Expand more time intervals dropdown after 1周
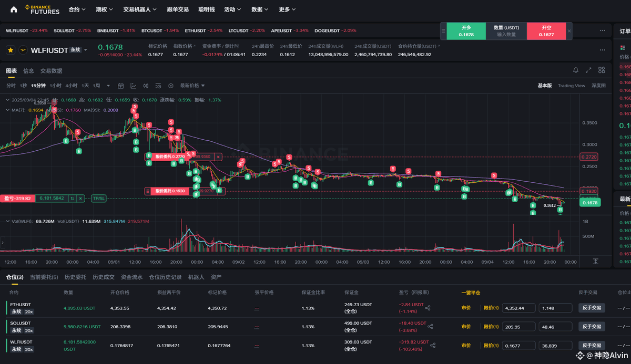Screen dimensions: 631x364 point(108,86)
